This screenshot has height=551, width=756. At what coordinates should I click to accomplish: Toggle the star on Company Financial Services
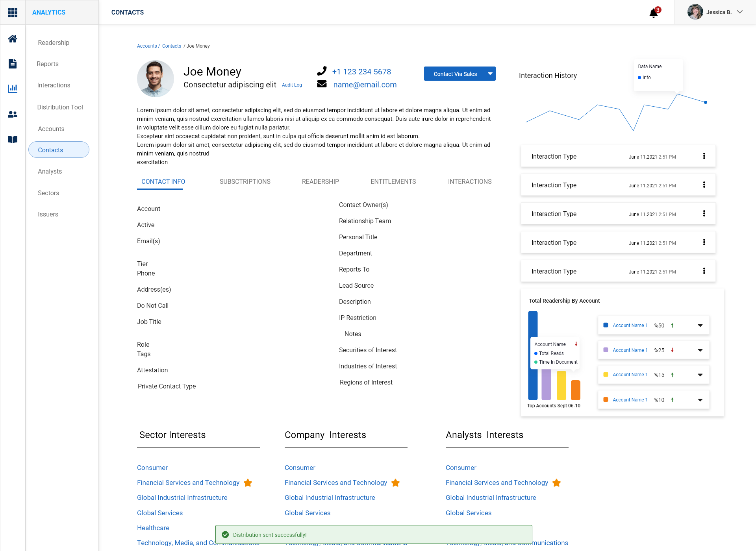(x=395, y=483)
